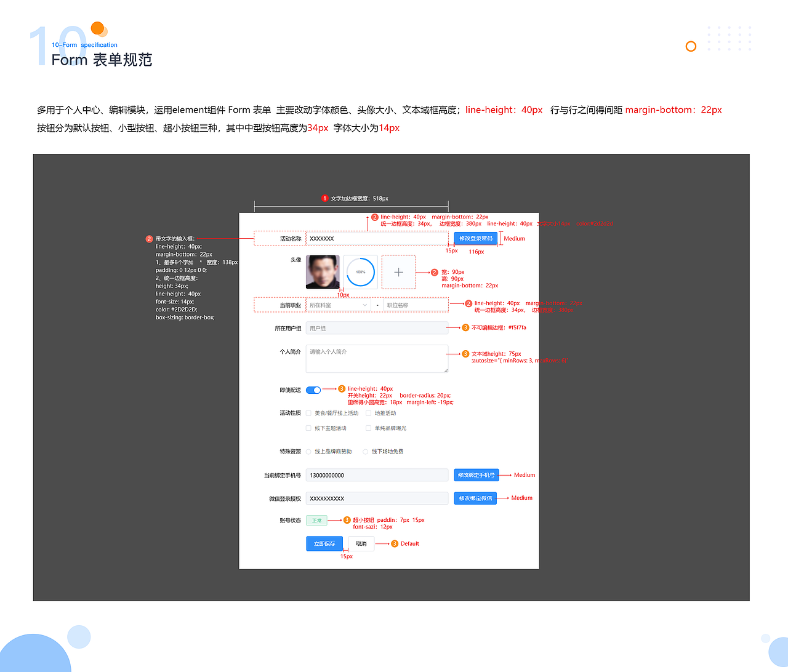This screenshot has height=672, width=788.
Task: Click the phone number field 13000000000
Action: click(377, 475)
